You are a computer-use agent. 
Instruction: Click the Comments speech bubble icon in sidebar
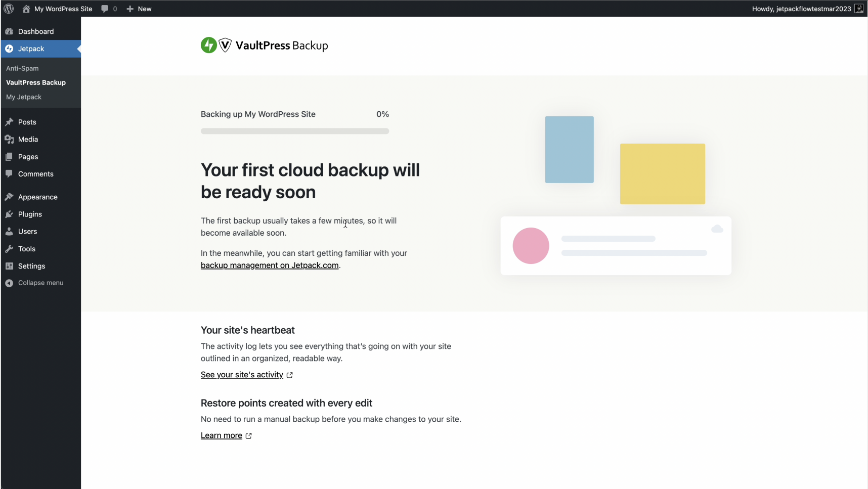[9, 174]
